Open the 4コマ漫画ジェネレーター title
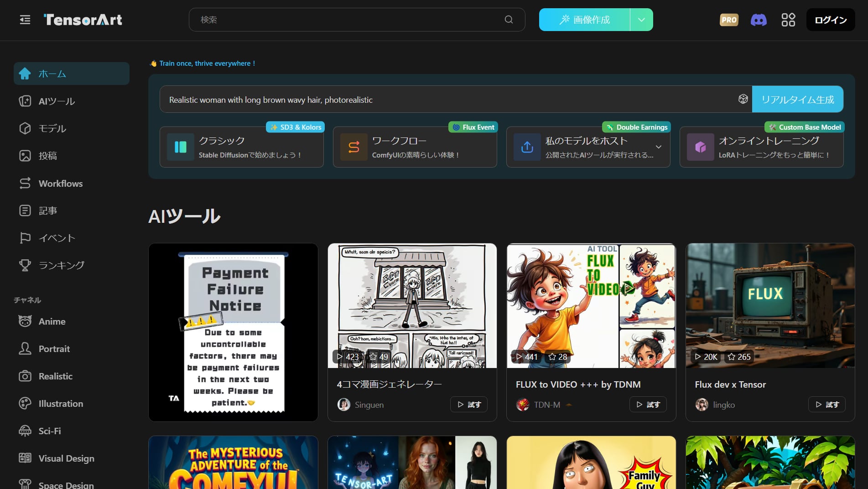Viewport: 868px width, 489px height. [x=390, y=384]
